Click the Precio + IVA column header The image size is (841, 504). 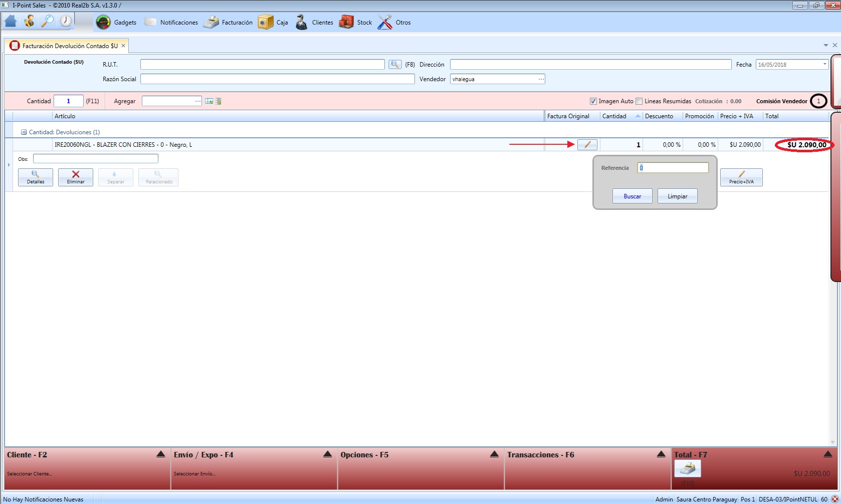tap(740, 116)
